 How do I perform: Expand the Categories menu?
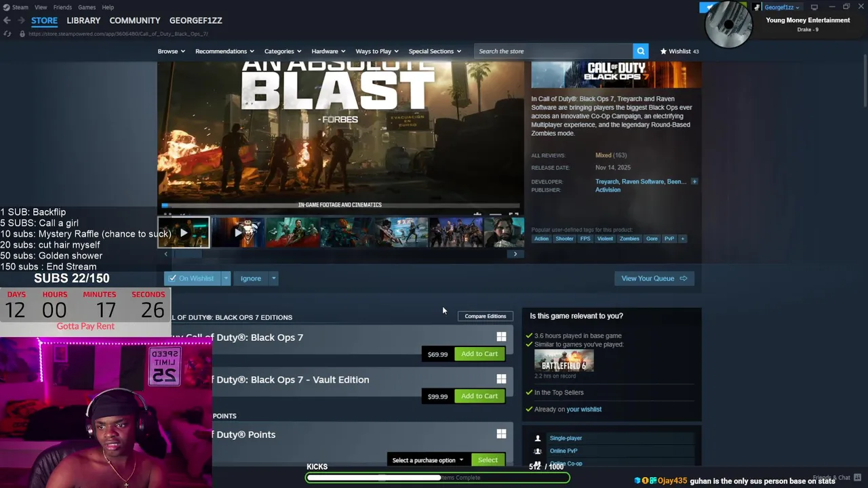[x=283, y=52]
